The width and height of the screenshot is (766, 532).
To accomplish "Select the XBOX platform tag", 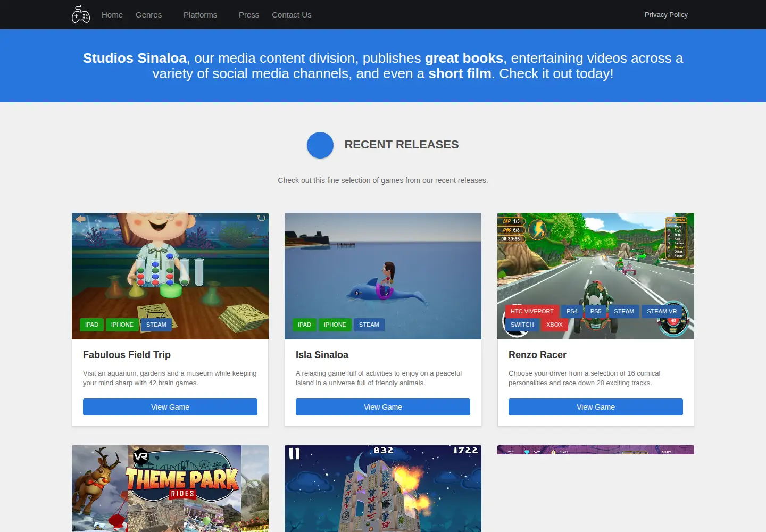I will point(554,325).
